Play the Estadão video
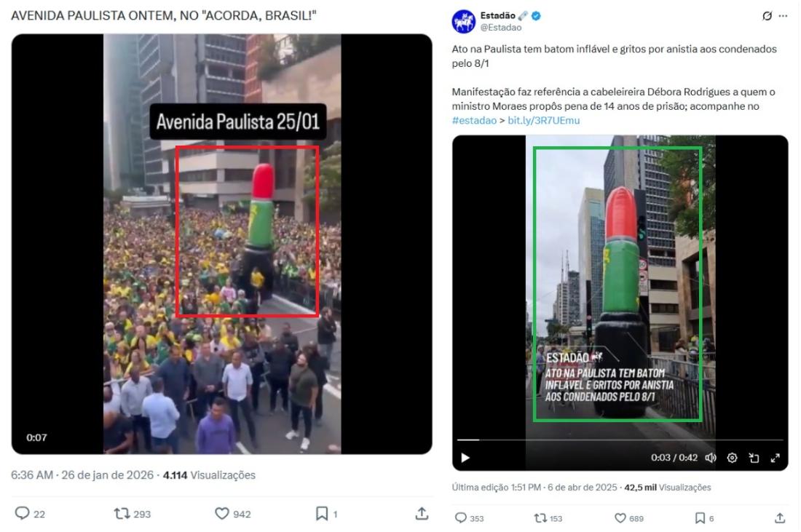The image size is (801, 532). [465, 458]
